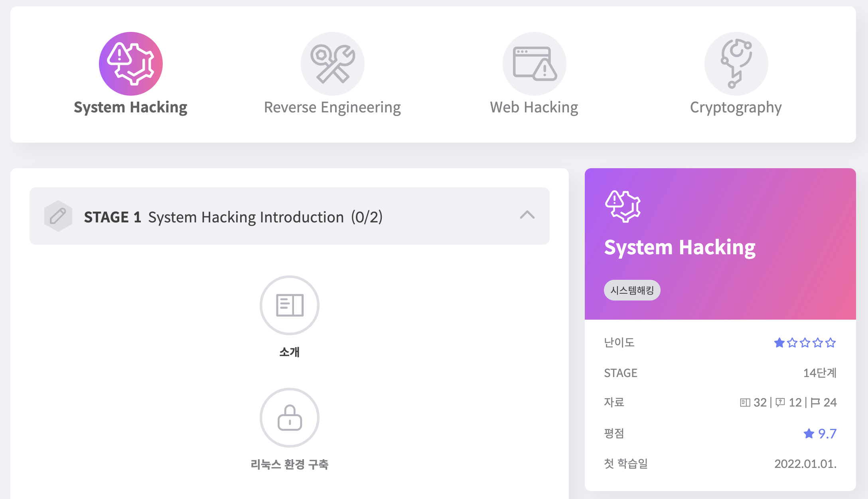Click the difficulty star rating row
Screen dimensions: 868x499
click(x=805, y=343)
